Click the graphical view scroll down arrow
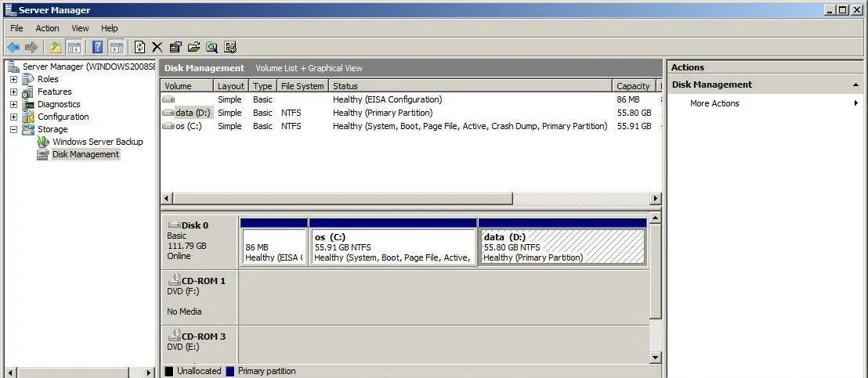Image resolution: width=868 pixels, height=378 pixels. (x=656, y=358)
